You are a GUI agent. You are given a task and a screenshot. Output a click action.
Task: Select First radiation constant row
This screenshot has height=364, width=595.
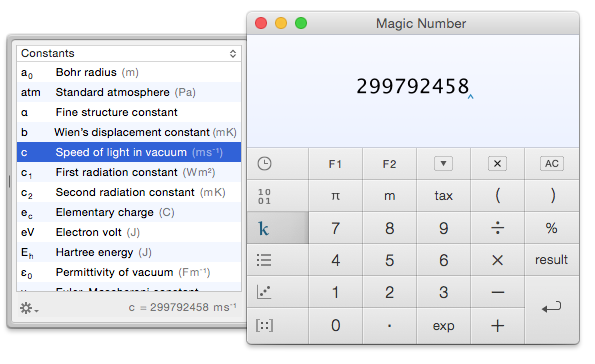129,172
